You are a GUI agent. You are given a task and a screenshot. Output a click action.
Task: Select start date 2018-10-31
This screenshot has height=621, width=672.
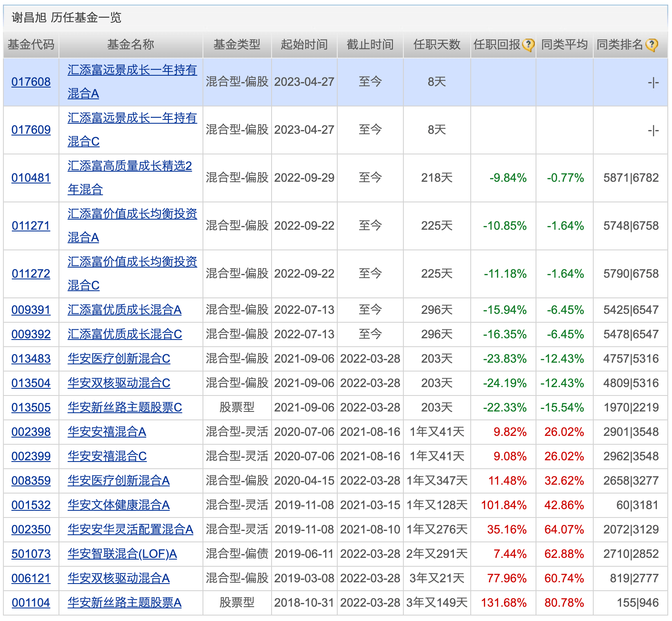[304, 603]
